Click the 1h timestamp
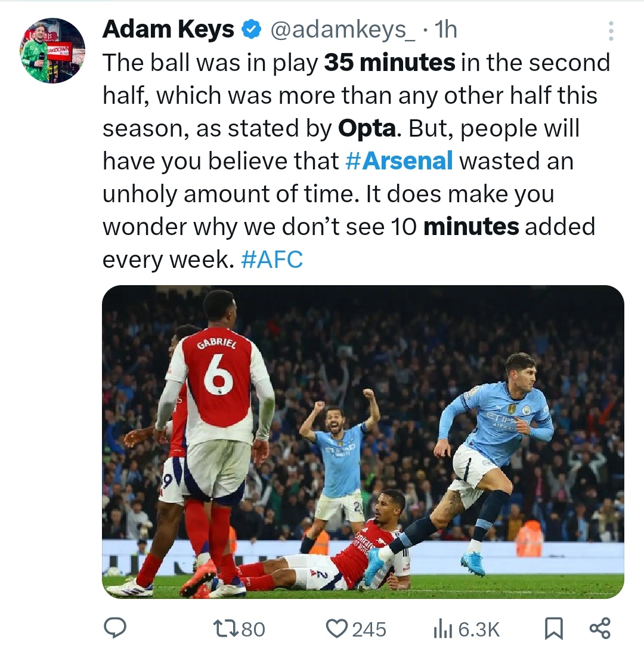 pos(445,30)
